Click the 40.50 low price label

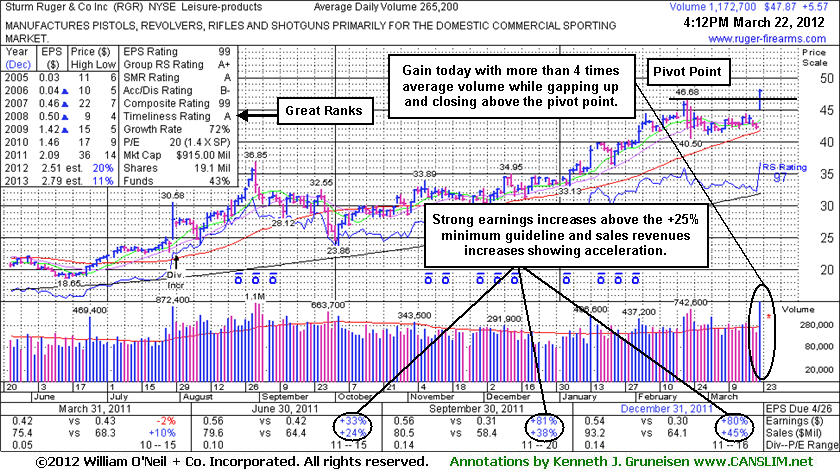(x=690, y=144)
